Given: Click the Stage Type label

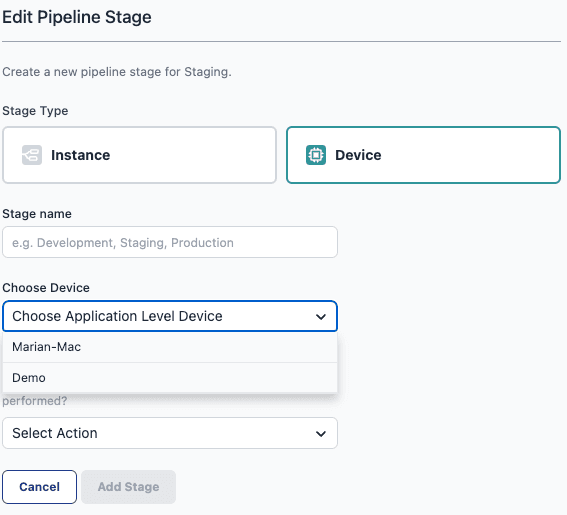Looking at the screenshot, I should point(35,111).
